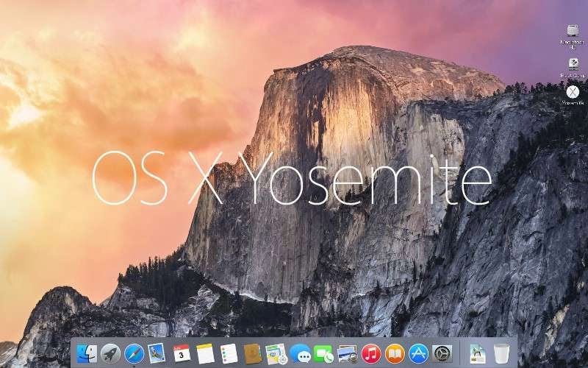This screenshot has height=368, width=588.
Task: Open System Preferences gear icon
Action: 442,353
